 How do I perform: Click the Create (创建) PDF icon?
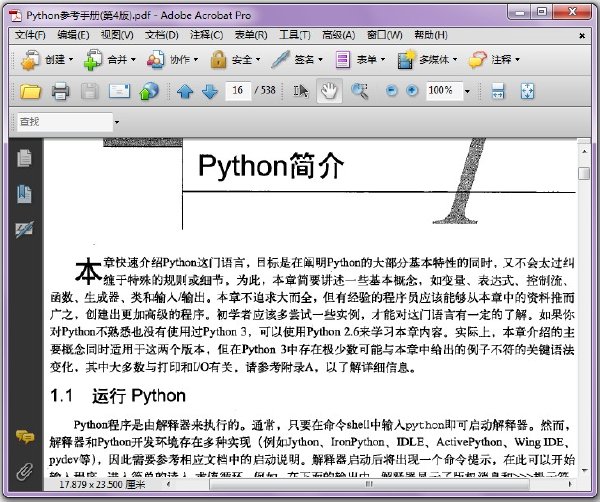tap(30, 60)
